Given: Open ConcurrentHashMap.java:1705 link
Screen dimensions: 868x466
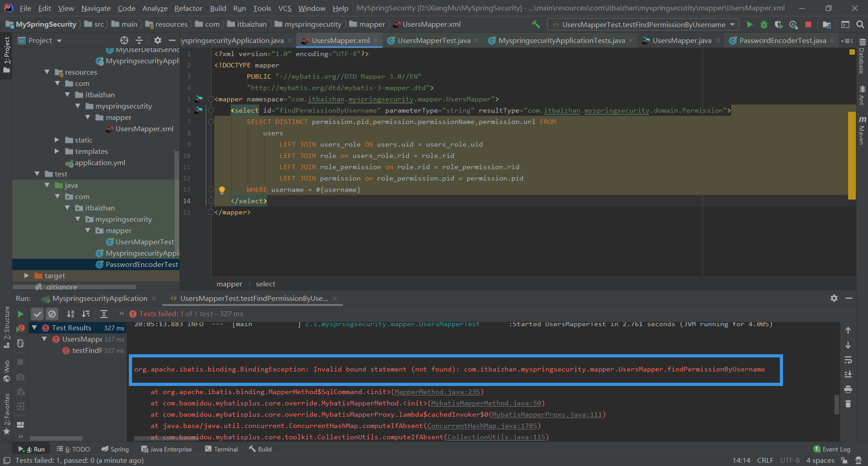Looking at the screenshot, I should click(x=482, y=426).
